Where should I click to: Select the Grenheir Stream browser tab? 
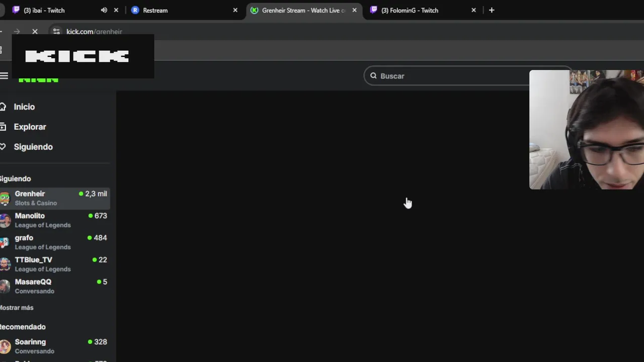(304, 10)
